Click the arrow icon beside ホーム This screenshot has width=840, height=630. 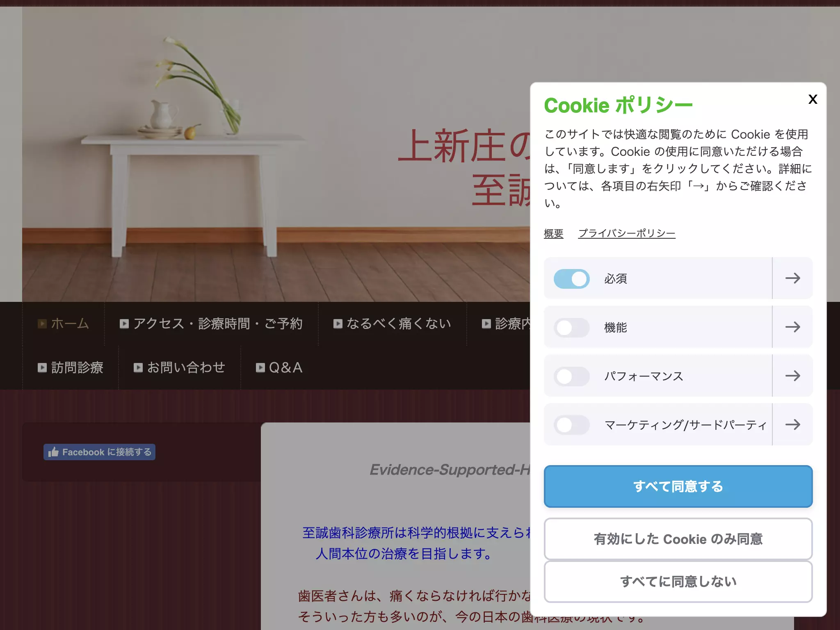[42, 324]
